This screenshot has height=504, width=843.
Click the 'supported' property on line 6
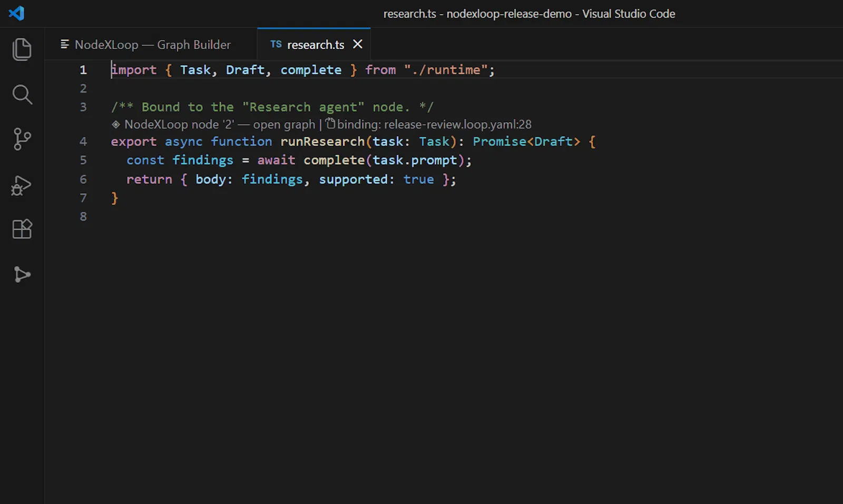(x=354, y=179)
